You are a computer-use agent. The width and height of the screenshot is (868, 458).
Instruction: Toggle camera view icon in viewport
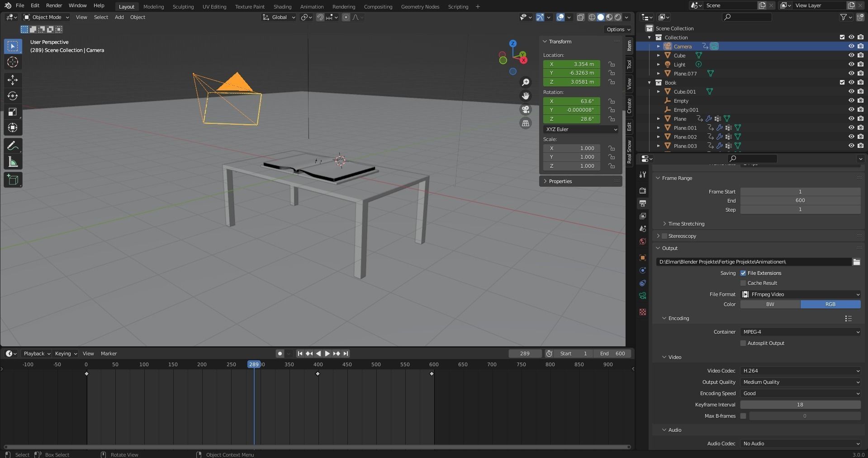pyautogui.click(x=526, y=110)
